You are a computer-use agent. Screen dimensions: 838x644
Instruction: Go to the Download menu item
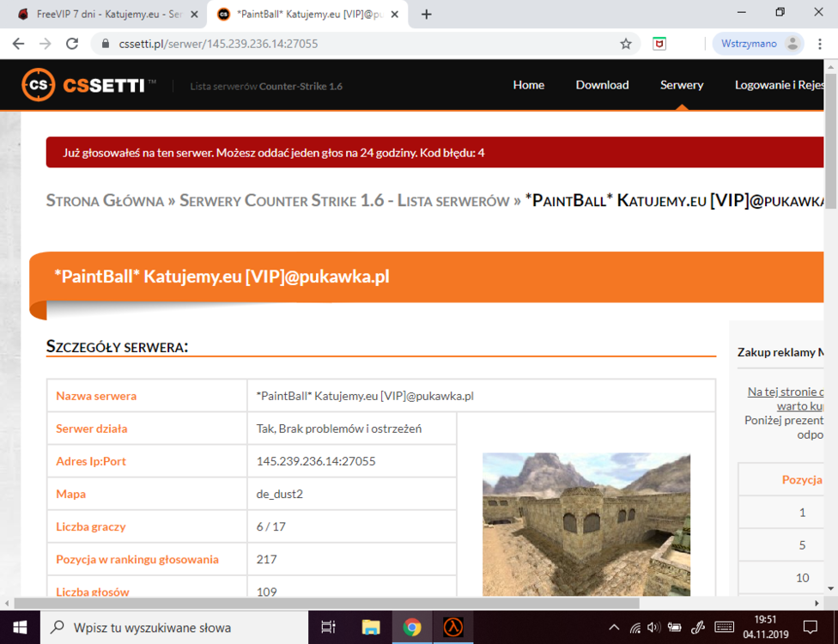coord(602,85)
